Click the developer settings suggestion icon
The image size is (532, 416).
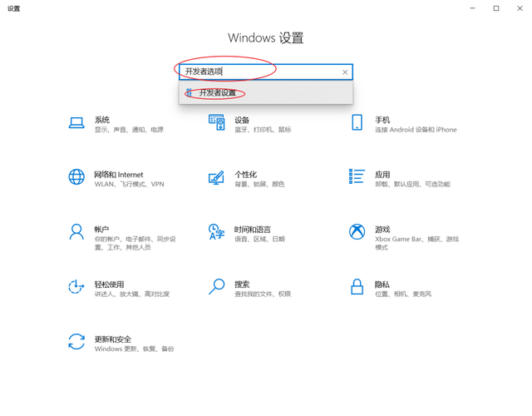190,92
